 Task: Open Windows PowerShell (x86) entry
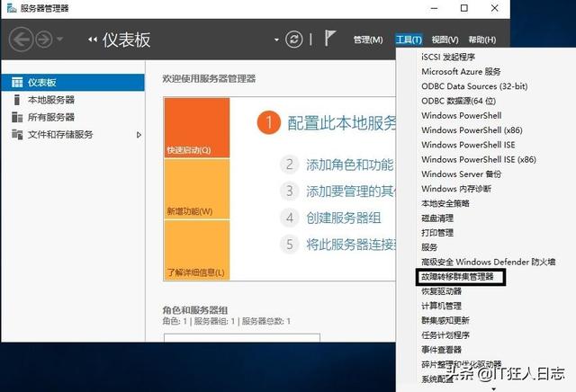click(x=472, y=130)
